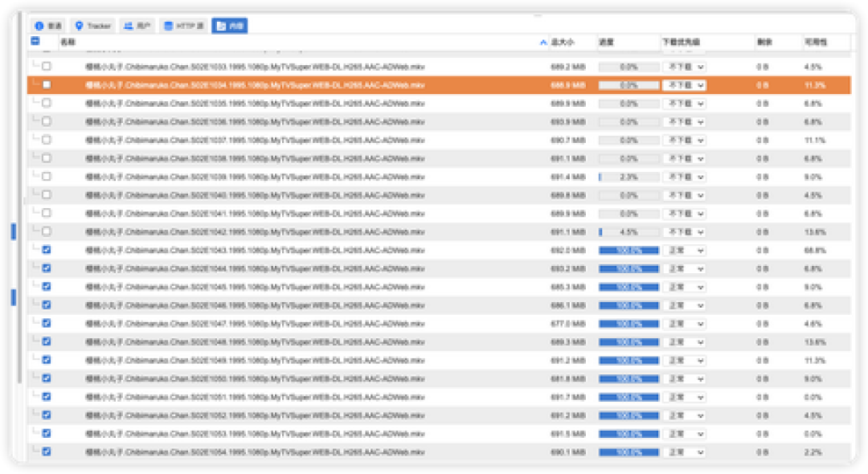Screen dimensions: 868x474
Task: Sort by the progress (进度) column header
Action: (606, 42)
